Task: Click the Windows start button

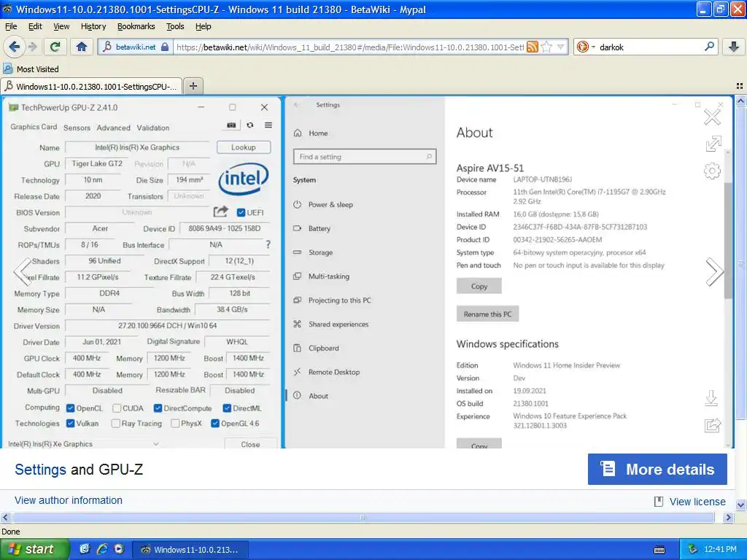Action: [34, 549]
